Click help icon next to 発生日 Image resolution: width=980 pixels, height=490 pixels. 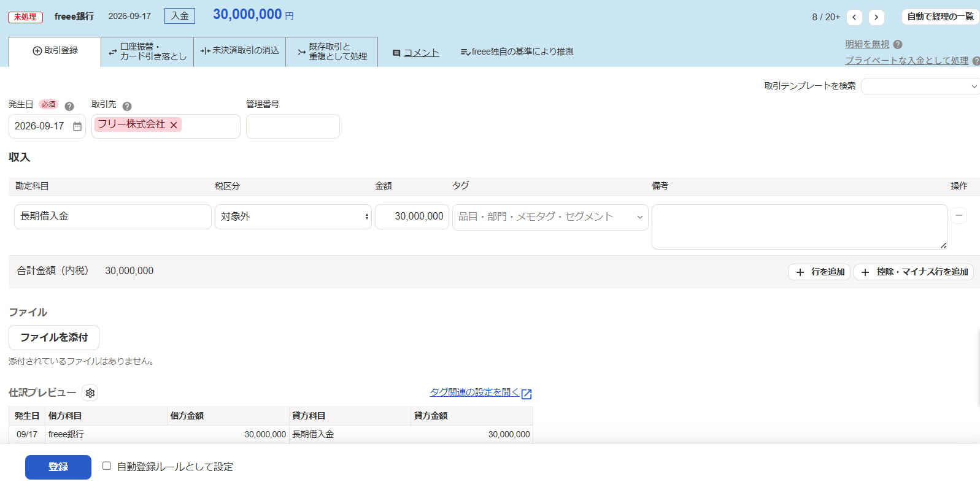(x=69, y=106)
